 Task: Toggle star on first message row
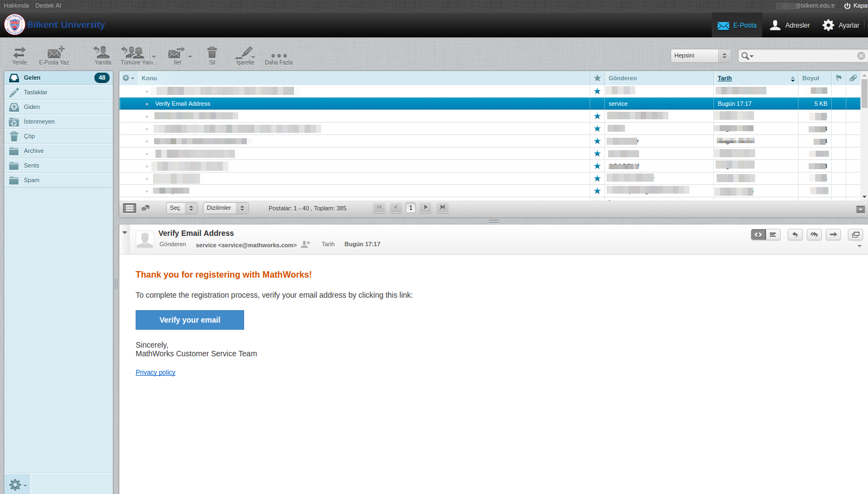tap(597, 91)
